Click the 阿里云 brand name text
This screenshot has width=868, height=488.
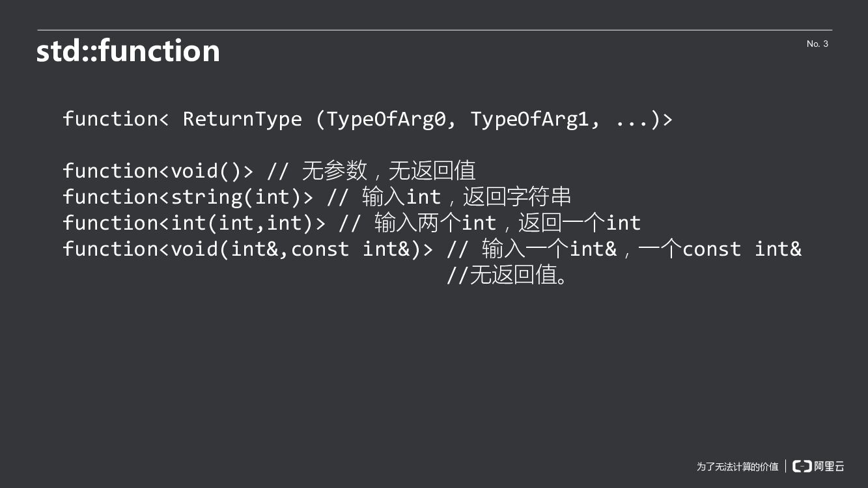point(829,466)
